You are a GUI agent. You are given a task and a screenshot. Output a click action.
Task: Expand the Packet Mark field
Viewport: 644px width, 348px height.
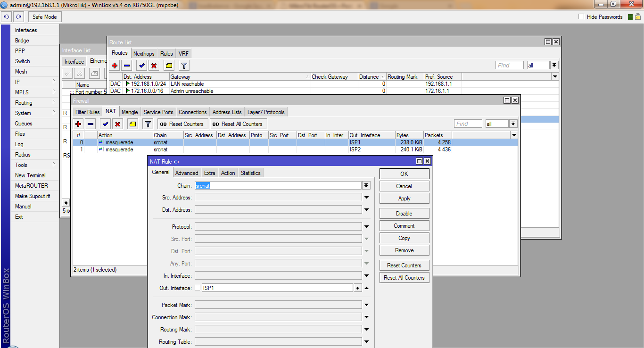pos(366,305)
